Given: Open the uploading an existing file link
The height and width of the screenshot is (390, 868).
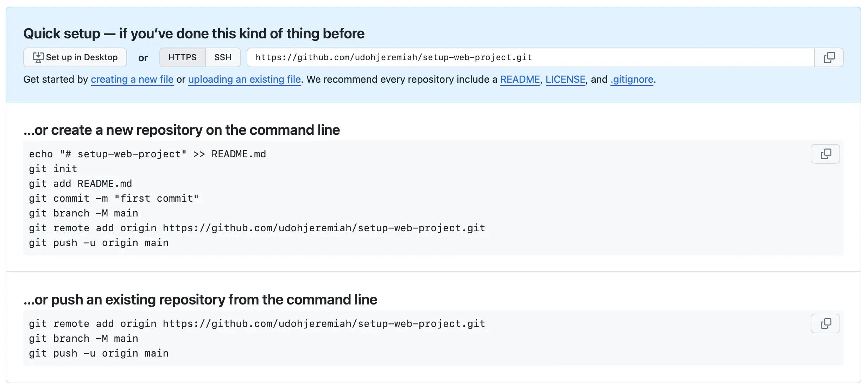Looking at the screenshot, I should [244, 80].
